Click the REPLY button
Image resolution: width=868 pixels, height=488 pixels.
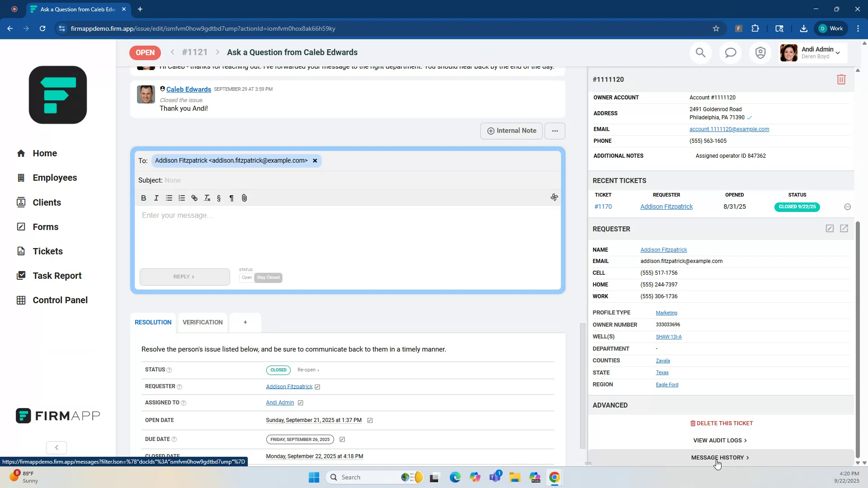tap(184, 277)
